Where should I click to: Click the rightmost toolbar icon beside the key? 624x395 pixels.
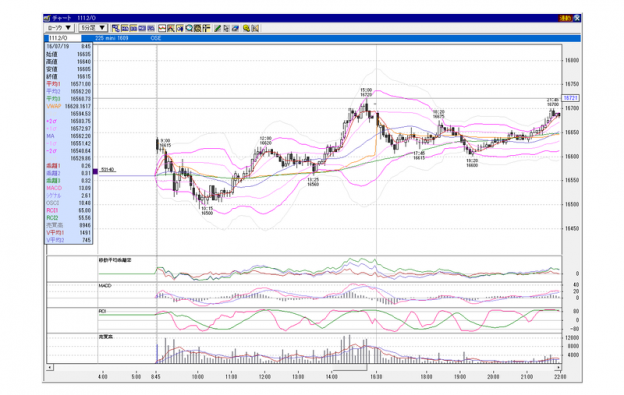click(255, 28)
